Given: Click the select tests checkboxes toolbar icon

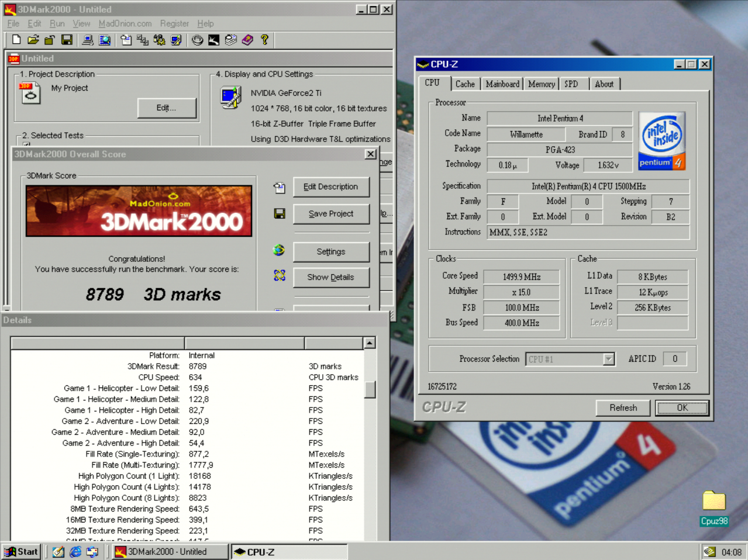Looking at the screenshot, I should [142, 40].
